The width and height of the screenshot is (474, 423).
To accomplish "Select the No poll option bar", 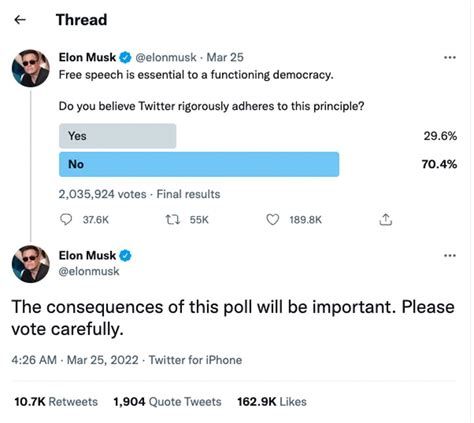I will click(x=199, y=164).
